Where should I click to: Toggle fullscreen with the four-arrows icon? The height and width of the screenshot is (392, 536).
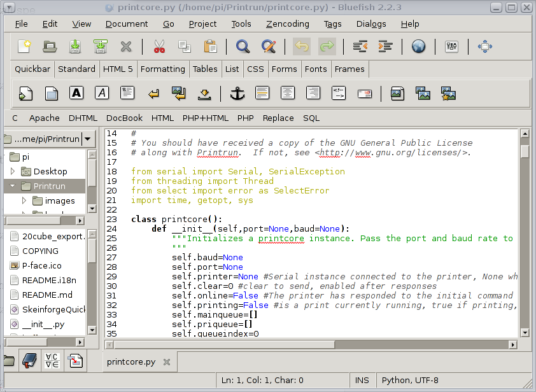(484, 46)
